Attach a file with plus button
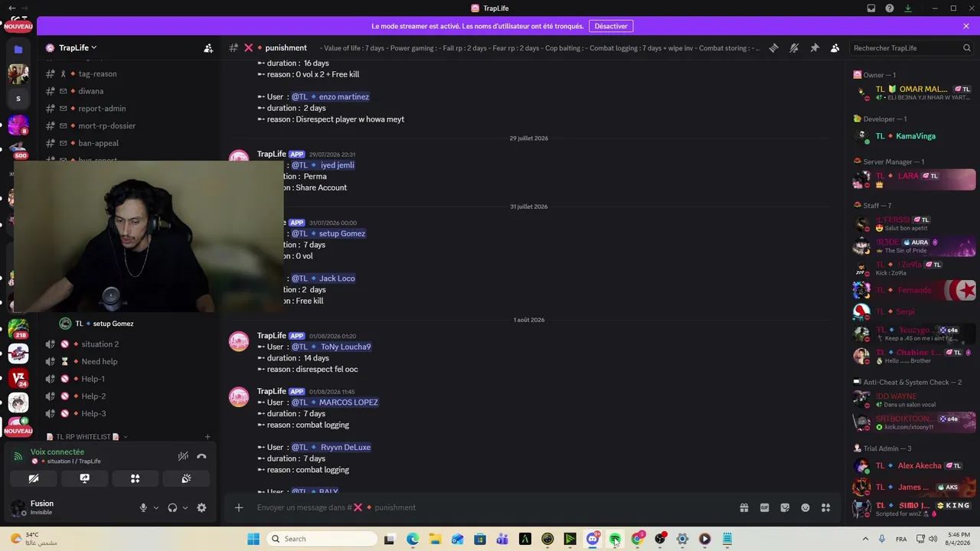 [239, 507]
